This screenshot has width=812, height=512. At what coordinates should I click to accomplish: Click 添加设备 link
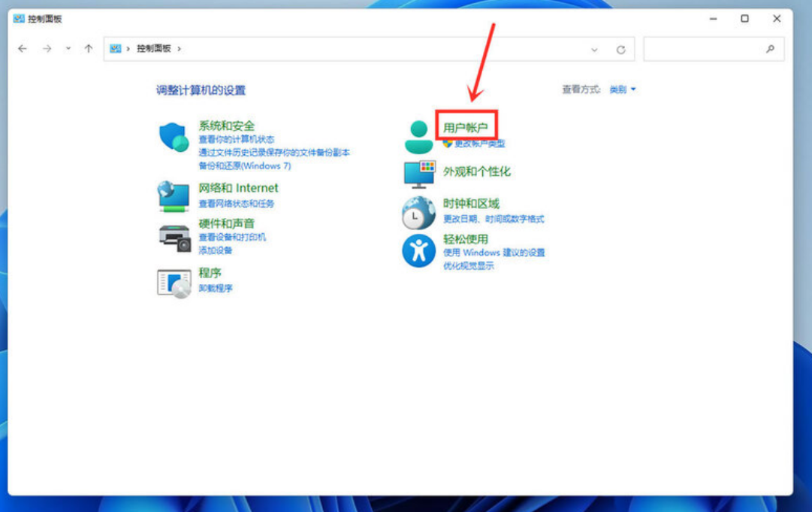pos(216,251)
